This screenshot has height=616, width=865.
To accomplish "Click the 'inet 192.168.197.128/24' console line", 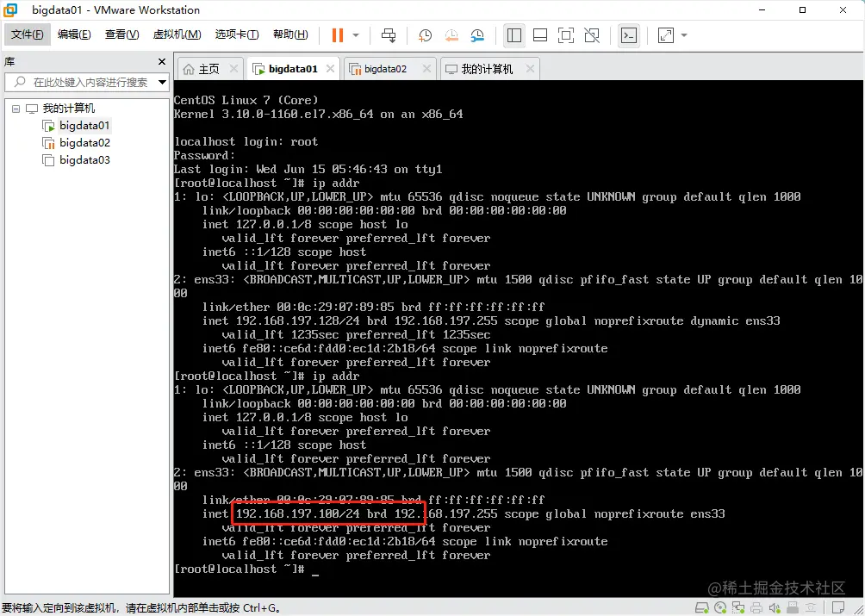I will coord(491,321).
